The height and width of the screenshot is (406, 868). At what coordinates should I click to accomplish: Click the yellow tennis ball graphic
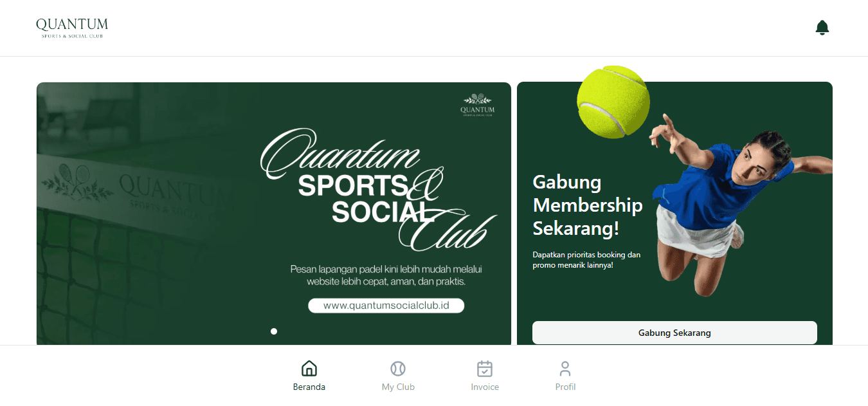point(613,102)
